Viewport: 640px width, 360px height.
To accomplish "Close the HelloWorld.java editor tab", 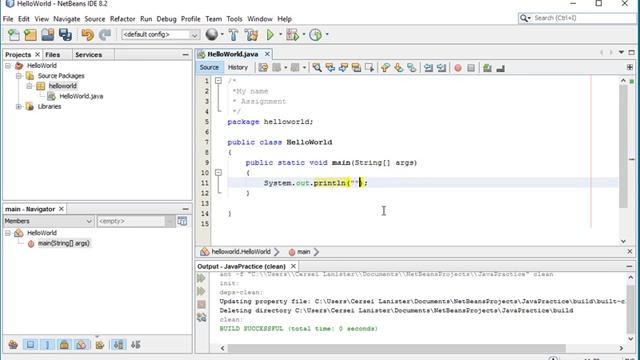I will (267, 54).
